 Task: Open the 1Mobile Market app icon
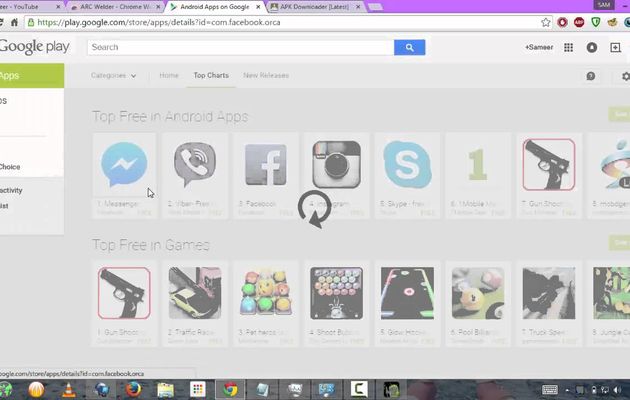[478, 164]
